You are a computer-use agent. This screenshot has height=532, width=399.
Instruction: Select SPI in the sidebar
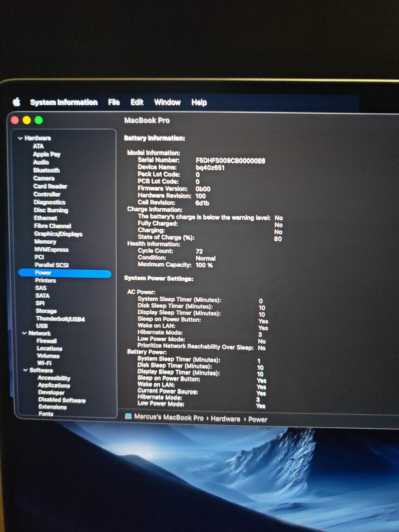pyautogui.click(x=40, y=303)
